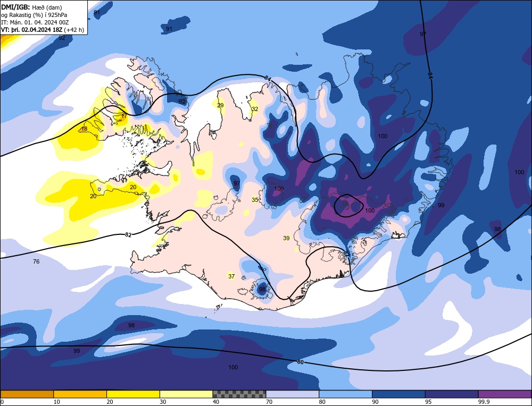Click the '76' humidity value on map
The width and height of the screenshot is (532, 406).
pos(36,261)
